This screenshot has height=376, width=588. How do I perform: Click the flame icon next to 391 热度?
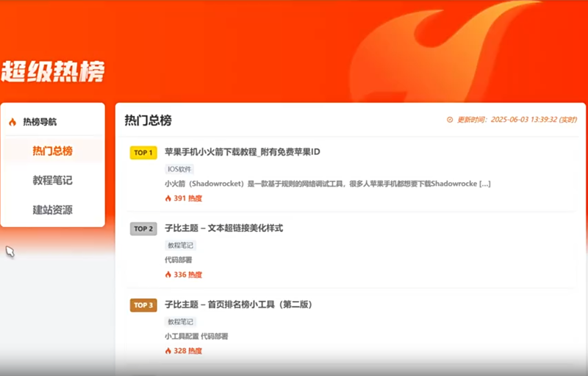168,198
